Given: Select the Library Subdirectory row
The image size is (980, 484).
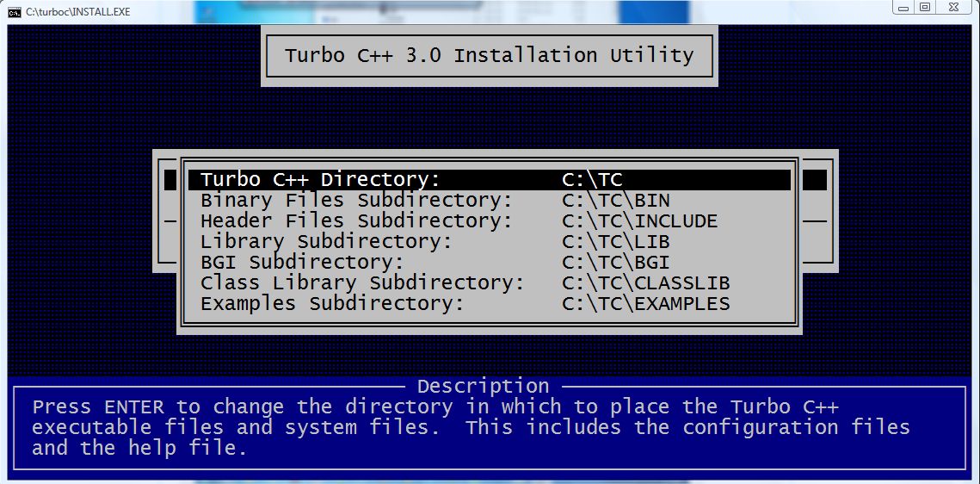Looking at the screenshot, I should point(490,241).
